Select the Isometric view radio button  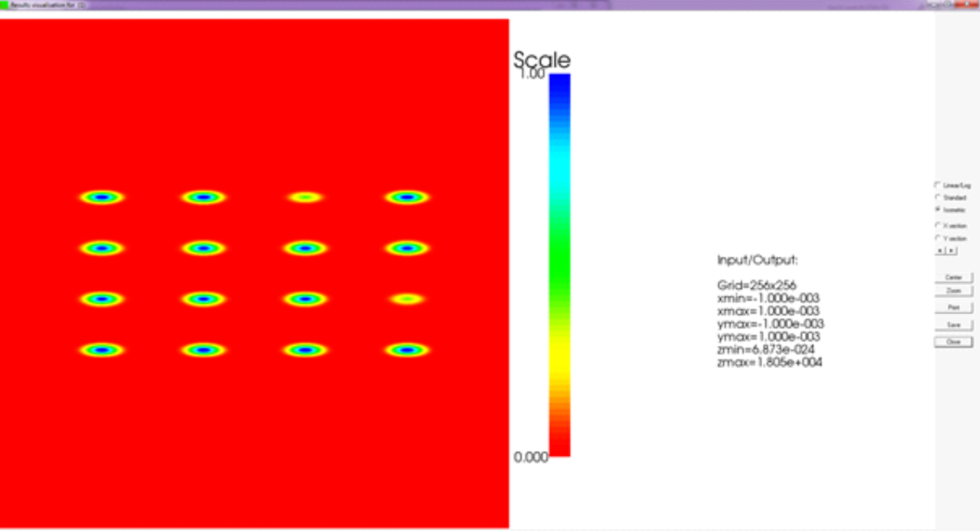point(938,209)
